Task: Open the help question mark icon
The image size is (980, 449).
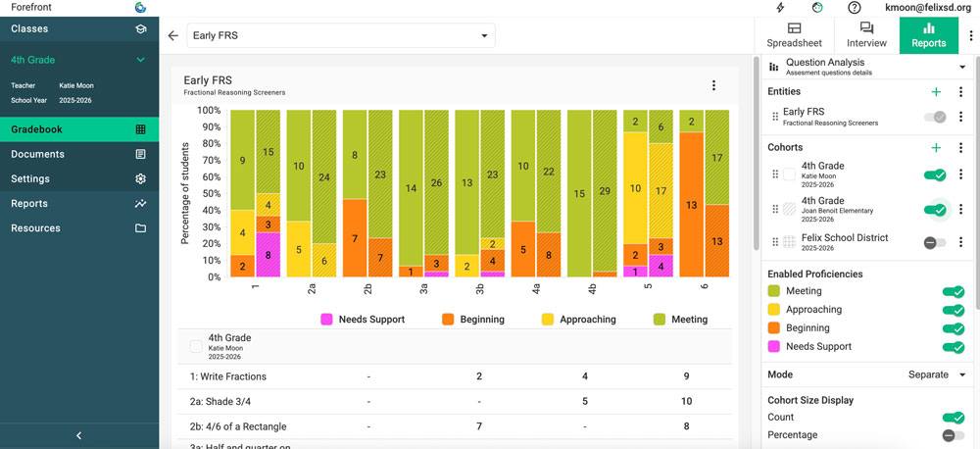Action: point(855,8)
